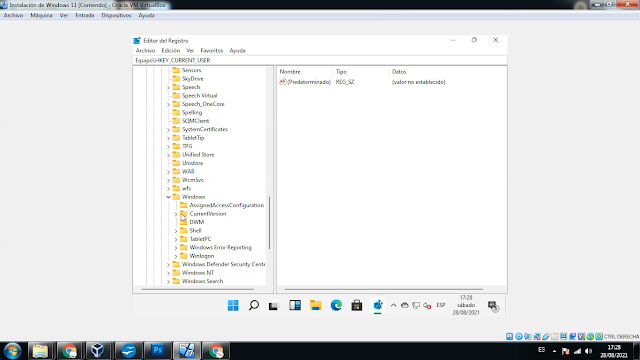Click the network tray icon in VM
This screenshot has height=360, width=640.
point(416,305)
